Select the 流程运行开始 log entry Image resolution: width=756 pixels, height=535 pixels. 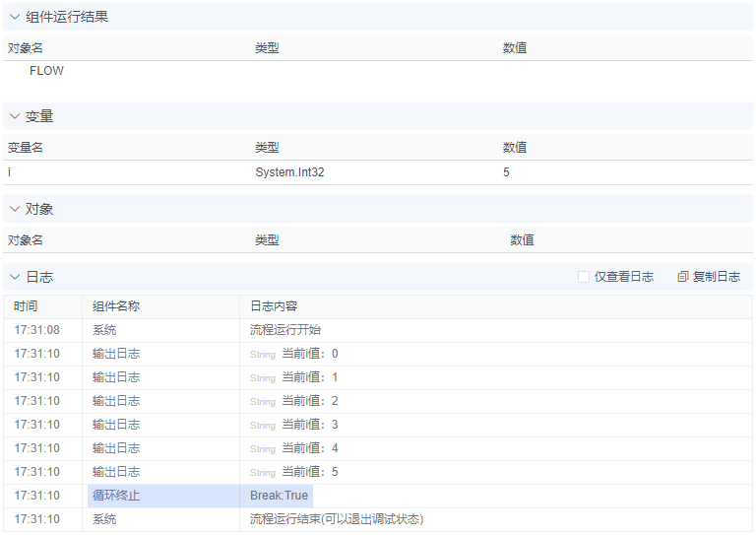[x=285, y=330]
